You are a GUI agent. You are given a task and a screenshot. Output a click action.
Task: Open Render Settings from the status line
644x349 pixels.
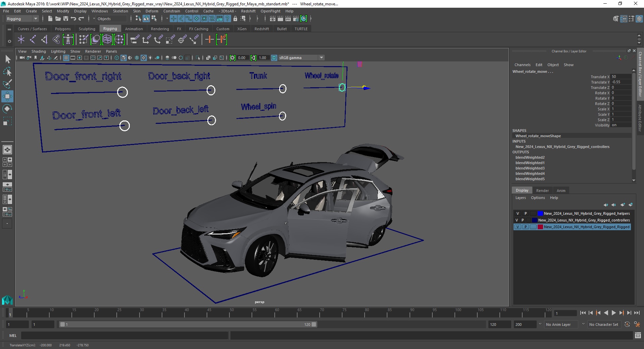pyautogui.click(x=296, y=19)
